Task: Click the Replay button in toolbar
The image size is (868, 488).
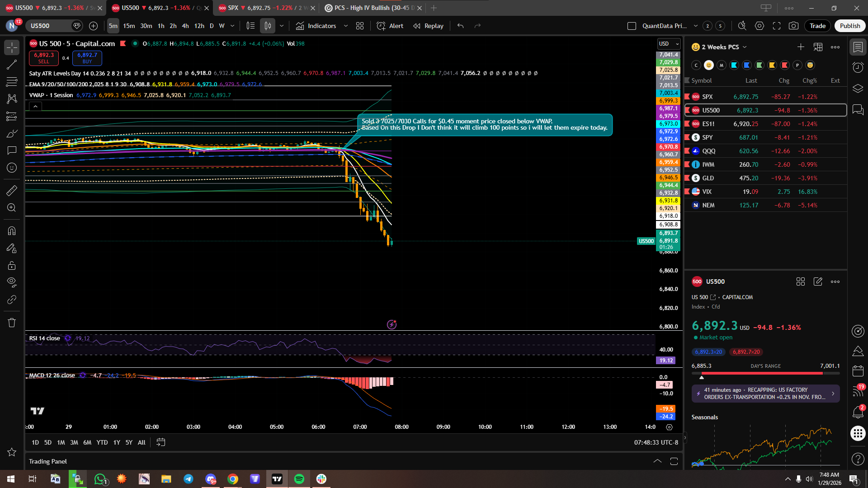Action: [x=428, y=26]
